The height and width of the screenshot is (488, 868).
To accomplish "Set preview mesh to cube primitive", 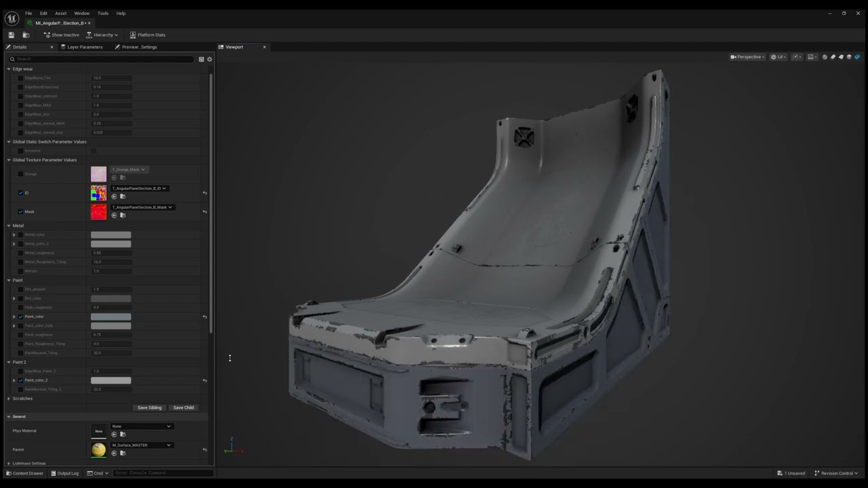I will [x=849, y=57].
